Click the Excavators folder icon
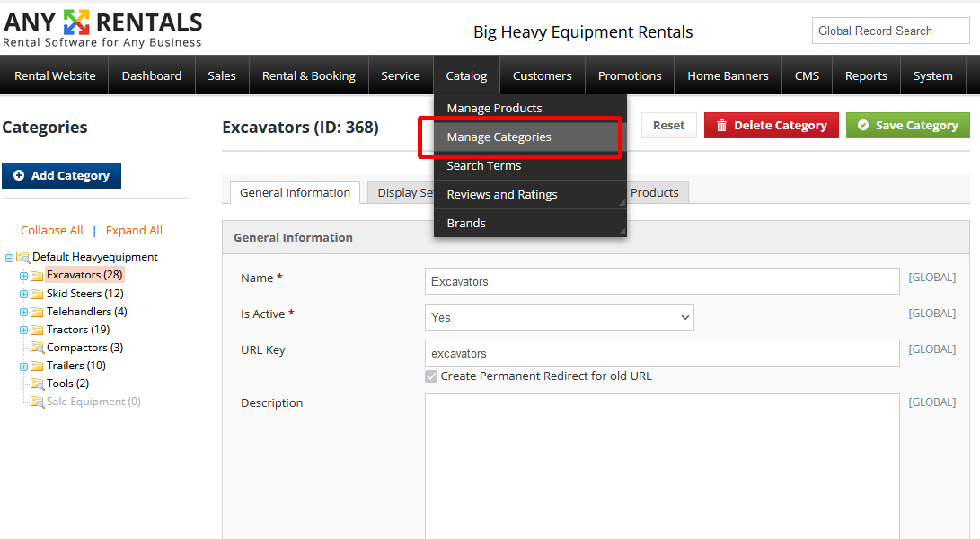The image size is (980, 539). click(37, 276)
